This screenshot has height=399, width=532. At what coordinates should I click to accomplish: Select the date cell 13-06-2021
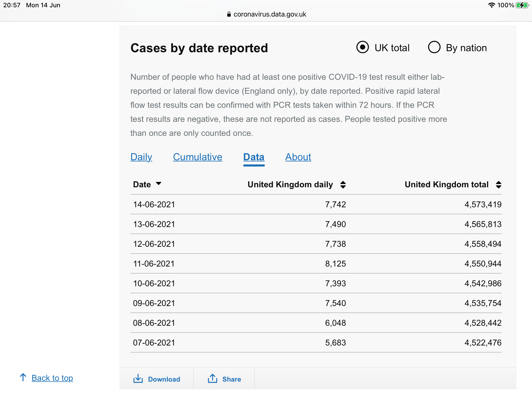(154, 224)
